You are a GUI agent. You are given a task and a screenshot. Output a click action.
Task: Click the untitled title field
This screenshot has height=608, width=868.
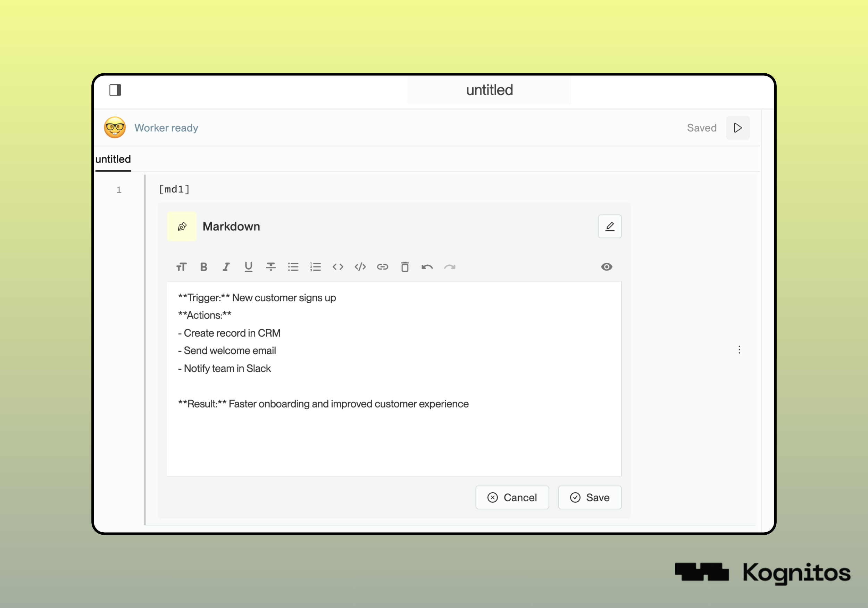pyautogui.click(x=489, y=90)
